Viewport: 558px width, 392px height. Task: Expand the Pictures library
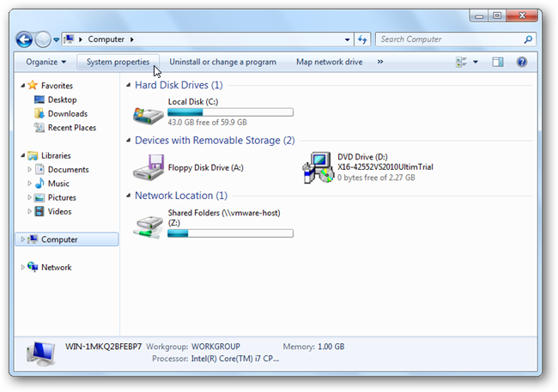click(29, 197)
